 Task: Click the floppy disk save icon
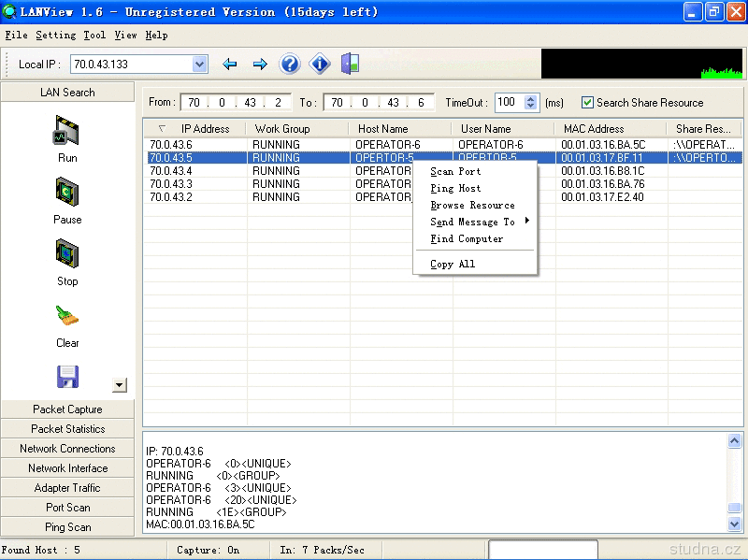click(x=67, y=377)
